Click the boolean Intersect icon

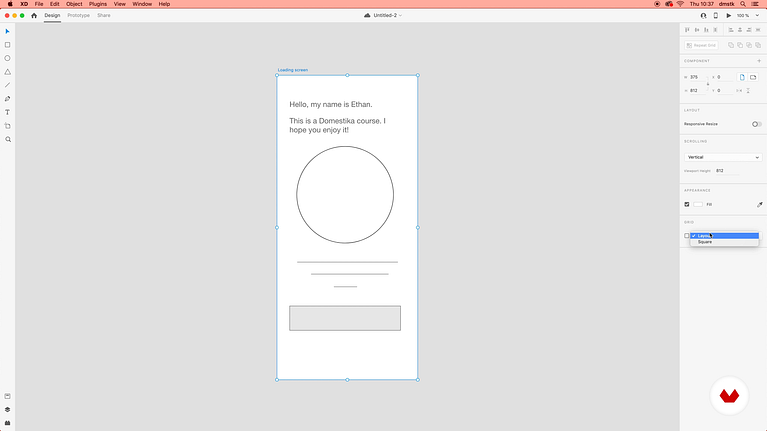click(749, 45)
